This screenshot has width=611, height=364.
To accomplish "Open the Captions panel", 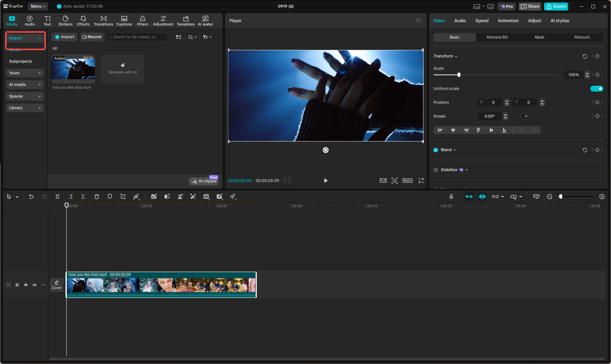I will point(124,21).
